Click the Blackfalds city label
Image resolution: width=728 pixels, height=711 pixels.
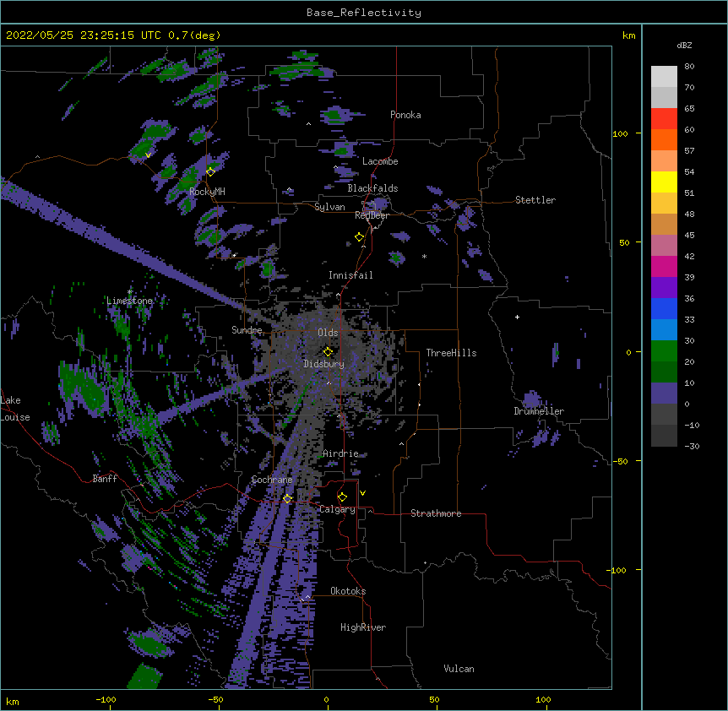(x=372, y=188)
